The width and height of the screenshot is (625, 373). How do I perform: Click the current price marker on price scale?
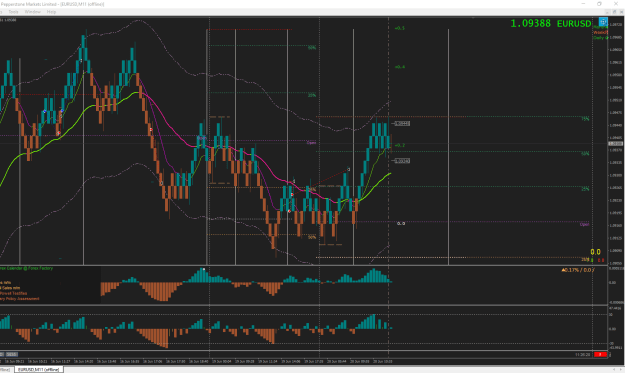[x=615, y=143]
